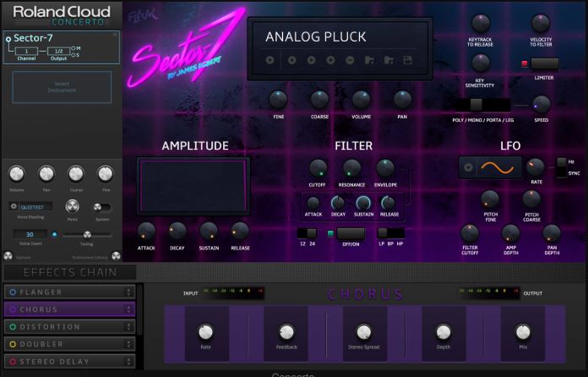Click the Filter Cutoff knob in the FILTER section

tap(318, 168)
